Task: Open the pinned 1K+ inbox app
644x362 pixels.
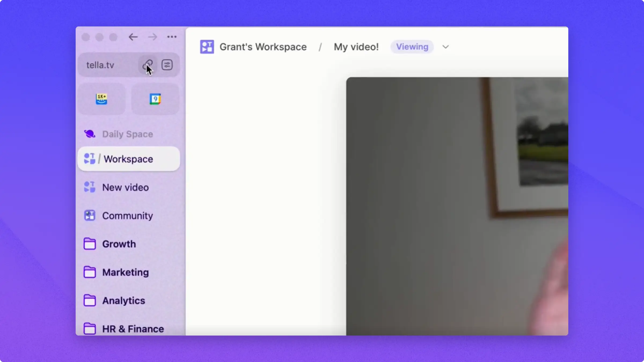Action: pyautogui.click(x=101, y=99)
